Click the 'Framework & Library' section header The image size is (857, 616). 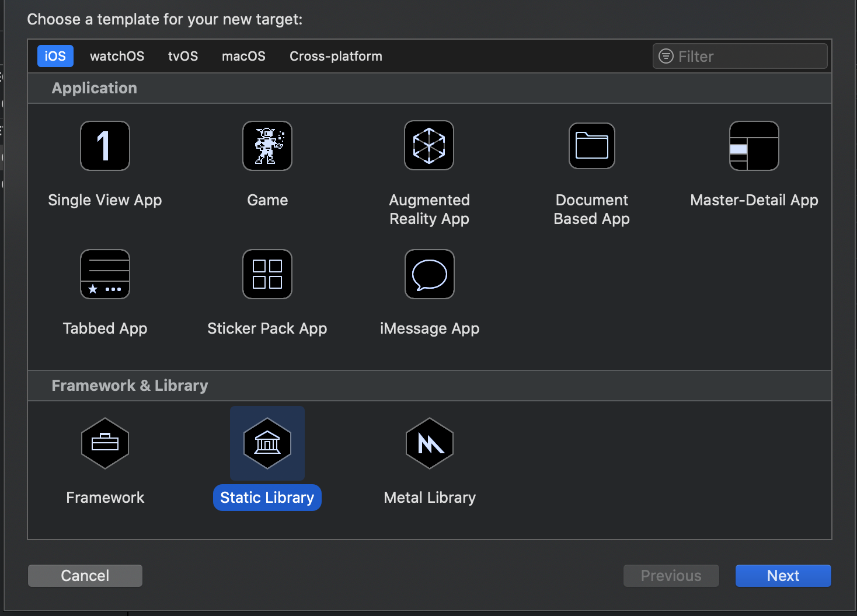click(130, 386)
